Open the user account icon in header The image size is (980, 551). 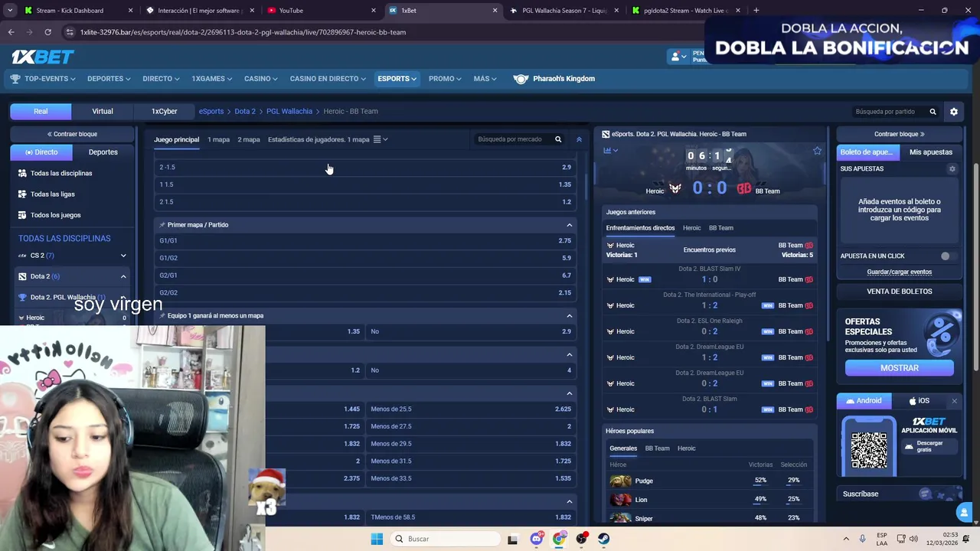pos(675,57)
